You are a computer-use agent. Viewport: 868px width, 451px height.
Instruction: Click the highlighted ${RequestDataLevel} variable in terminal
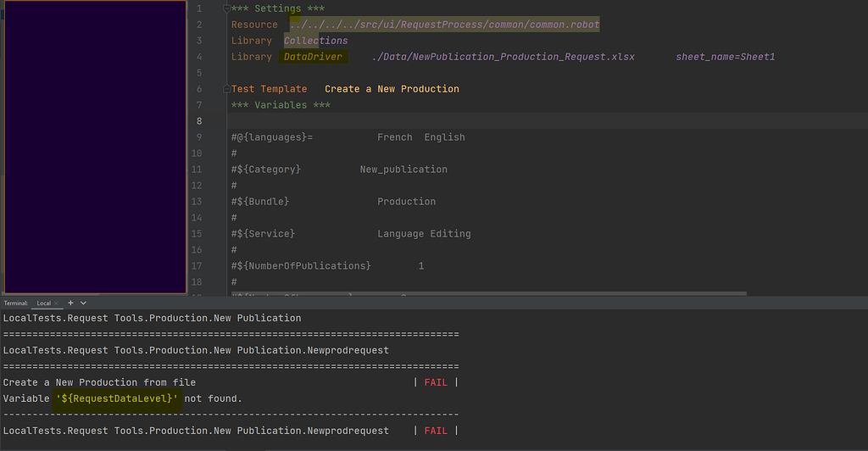[x=118, y=398]
